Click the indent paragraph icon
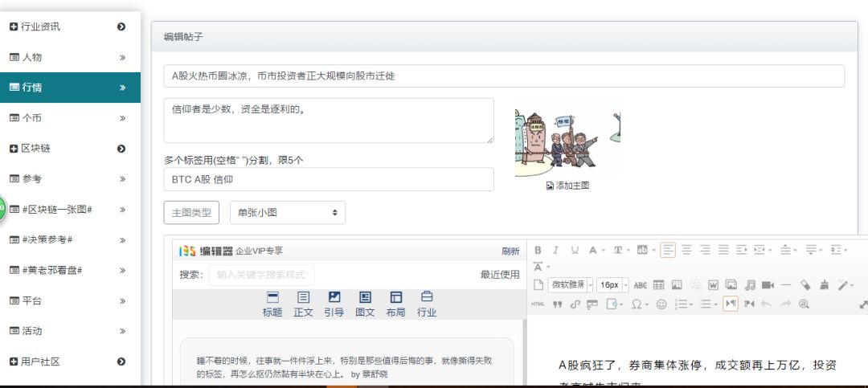The image size is (868, 388). tap(742, 250)
